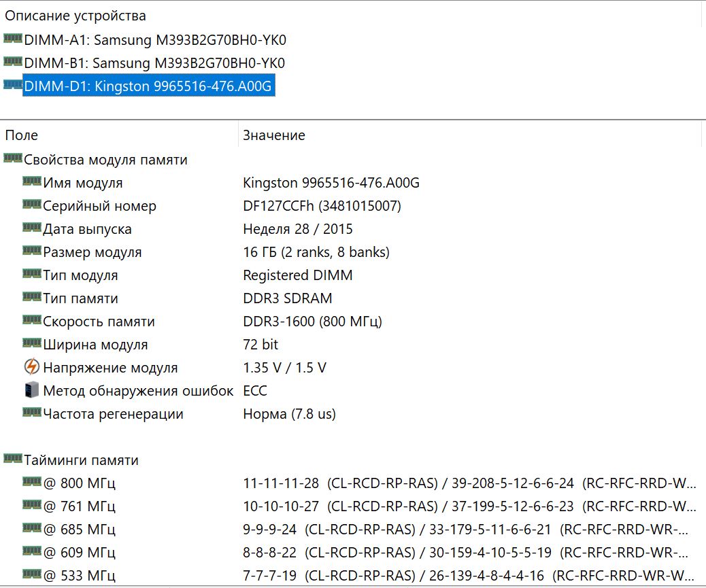706x588 pixels.
Task: Select the DIMM-D1 Kingston module entry
Action: (148, 86)
